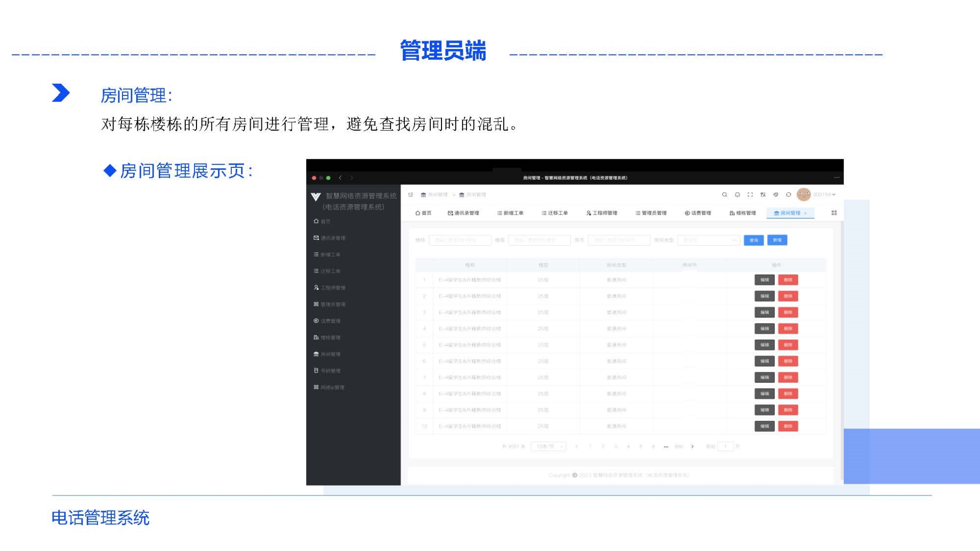
Task: Collapse sidebar using the menu fold icon
Action: (x=411, y=194)
